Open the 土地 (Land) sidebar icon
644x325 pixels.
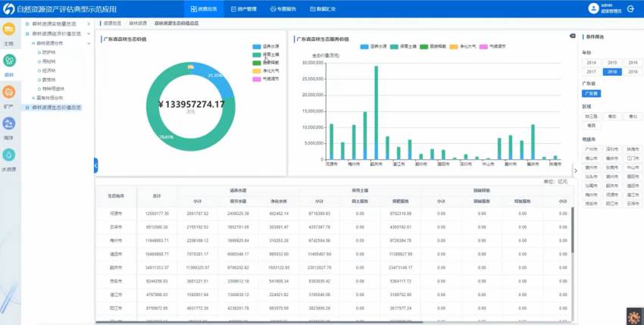pos(8,31)
